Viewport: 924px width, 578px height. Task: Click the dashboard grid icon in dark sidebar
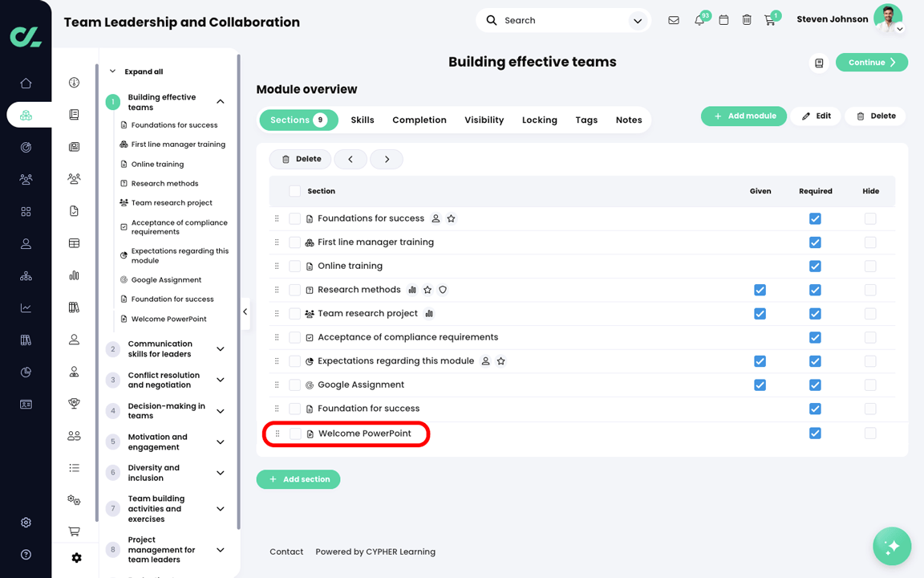coord(26,211)
